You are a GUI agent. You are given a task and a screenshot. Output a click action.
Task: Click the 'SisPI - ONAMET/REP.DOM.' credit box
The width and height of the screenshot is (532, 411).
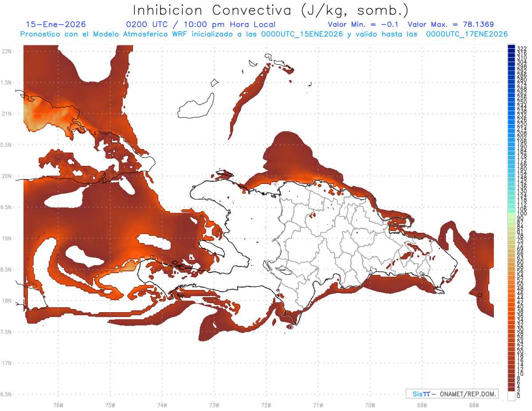coord(452,394)
